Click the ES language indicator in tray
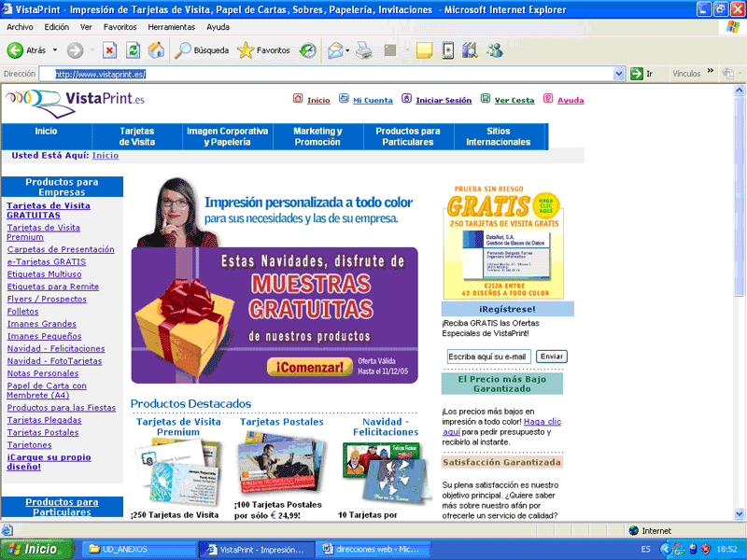The width and height of the screenshot is (747, 560). coord(645,549)
